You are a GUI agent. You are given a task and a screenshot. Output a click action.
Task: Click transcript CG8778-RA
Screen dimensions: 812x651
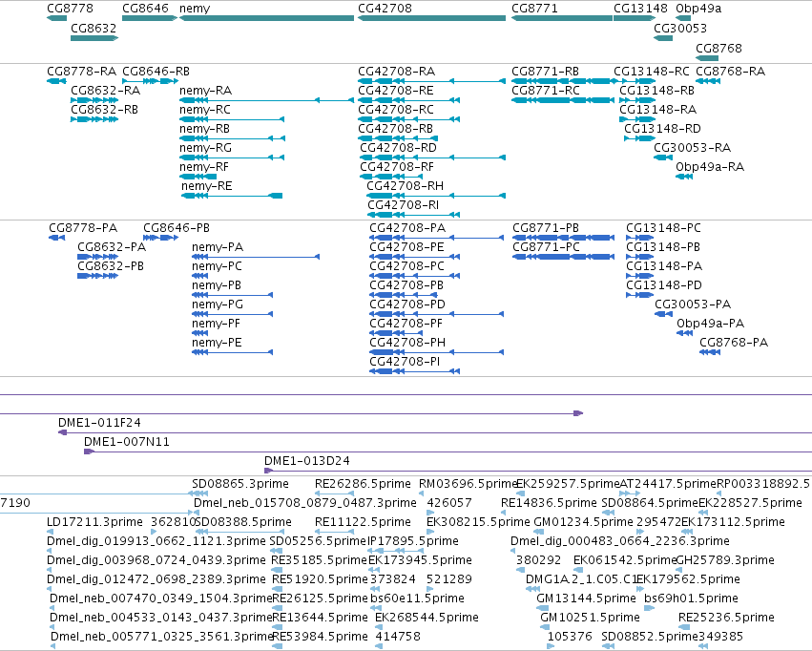point(56,81)
